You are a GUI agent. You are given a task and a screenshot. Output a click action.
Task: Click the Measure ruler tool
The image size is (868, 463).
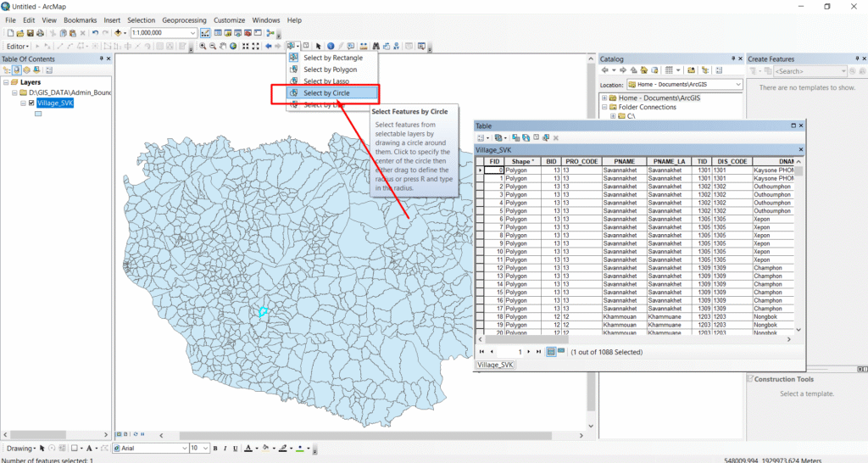pos(364,47)
